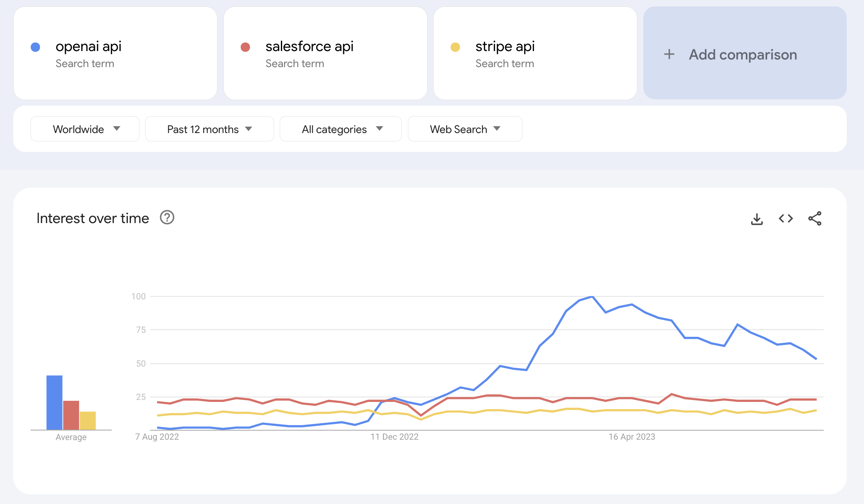Edit the stripe api search term
The image size is (864, 504).
[505, 47]
